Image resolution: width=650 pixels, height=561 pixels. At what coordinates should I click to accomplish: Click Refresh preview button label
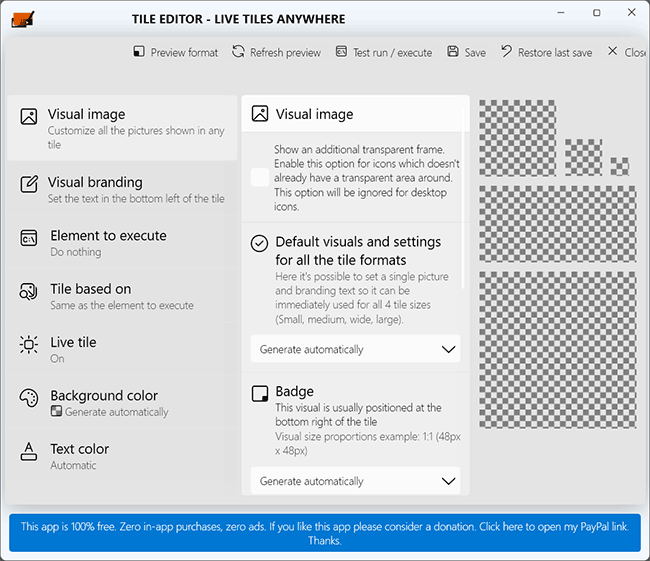click(285, 53)
